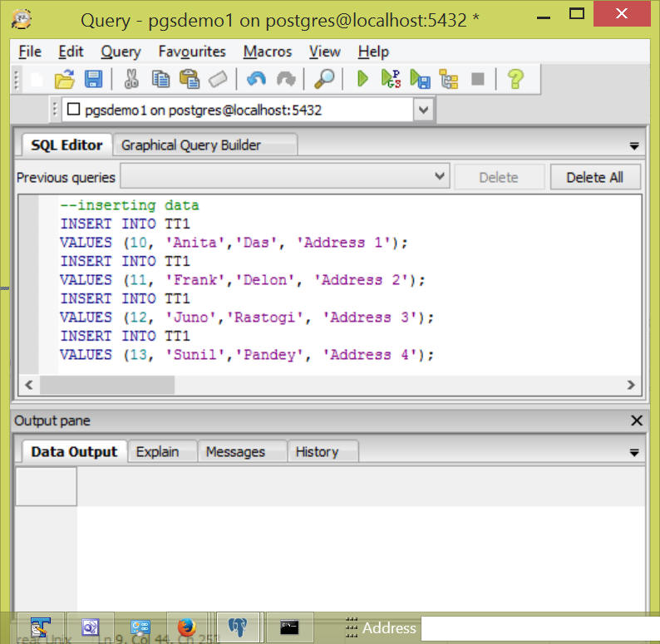
Task: Click the Open file folder icon
Action: pyautogui.click(x=64, y=79)
